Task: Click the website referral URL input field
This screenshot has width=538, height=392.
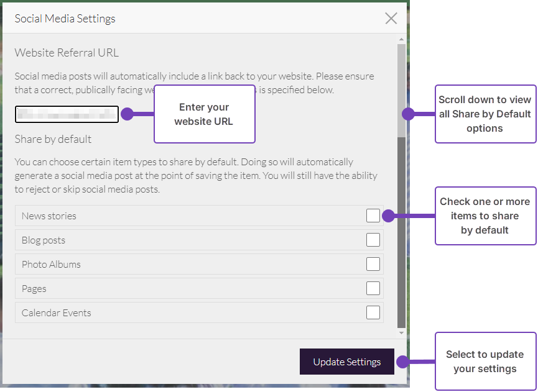Action: [67, 114]
